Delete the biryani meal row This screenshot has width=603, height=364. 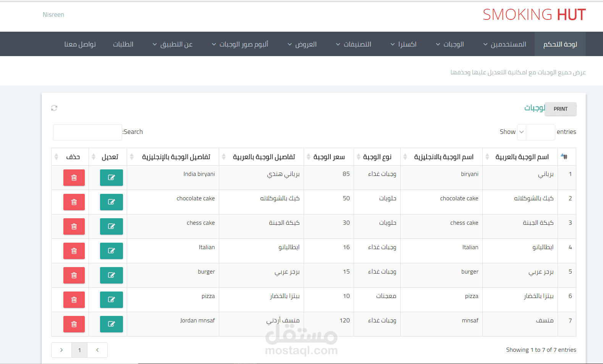pyautogui.click(x=74, y=177)
